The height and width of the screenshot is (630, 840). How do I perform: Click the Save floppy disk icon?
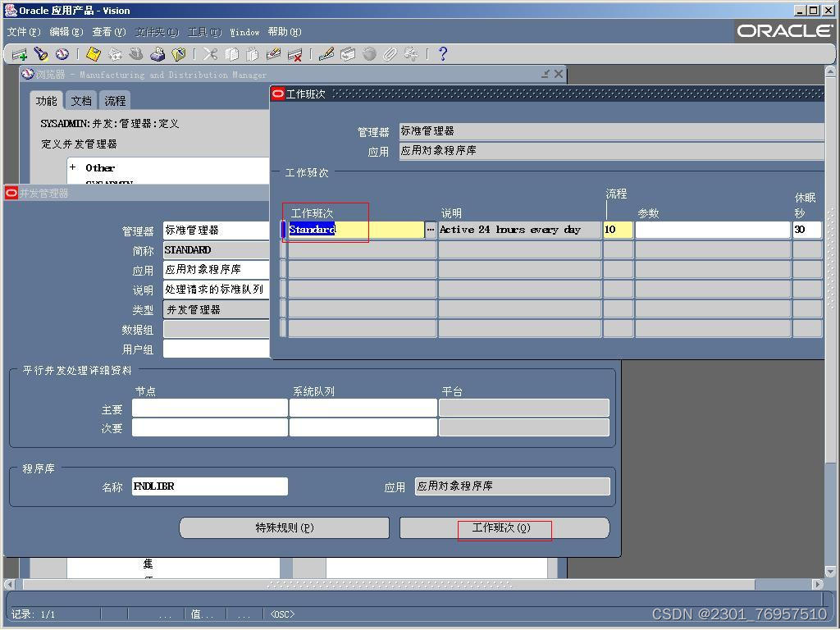[94, 54]
